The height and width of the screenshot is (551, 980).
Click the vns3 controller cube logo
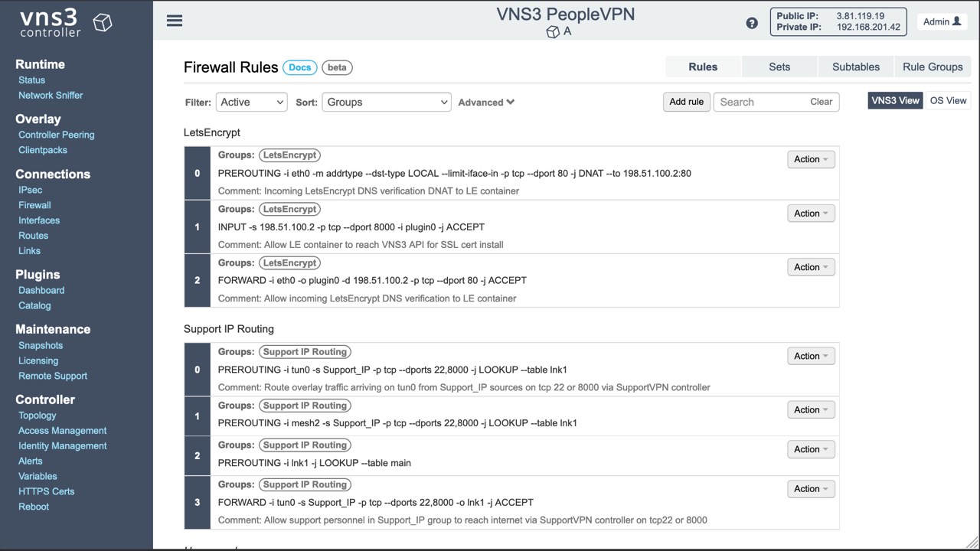[103, 22]
